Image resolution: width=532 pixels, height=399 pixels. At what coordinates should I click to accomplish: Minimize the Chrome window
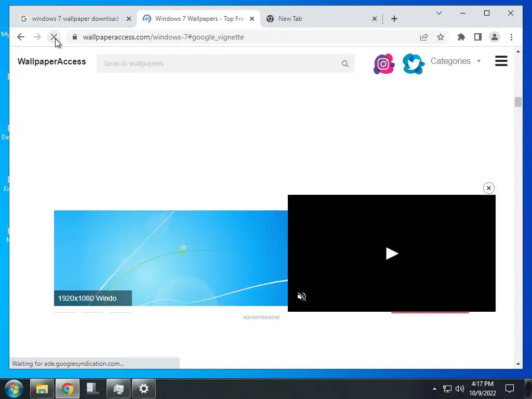(463, 13)
